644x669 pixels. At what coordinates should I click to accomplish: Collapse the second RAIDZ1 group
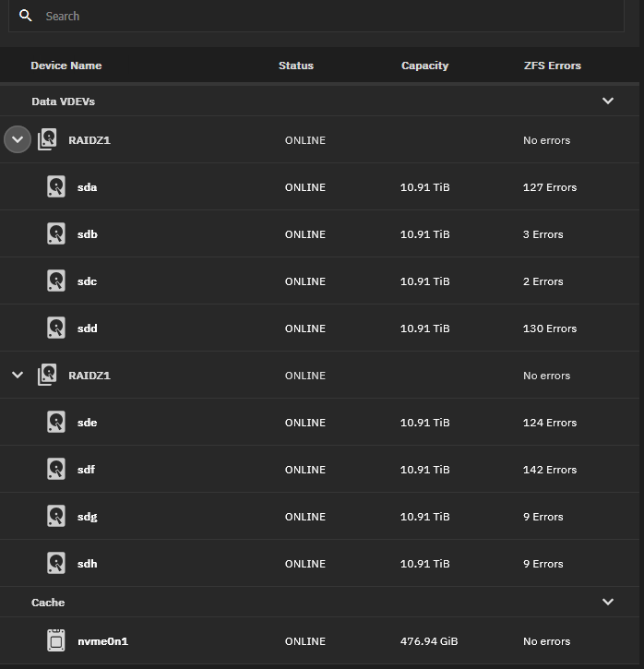coord(18,376)
